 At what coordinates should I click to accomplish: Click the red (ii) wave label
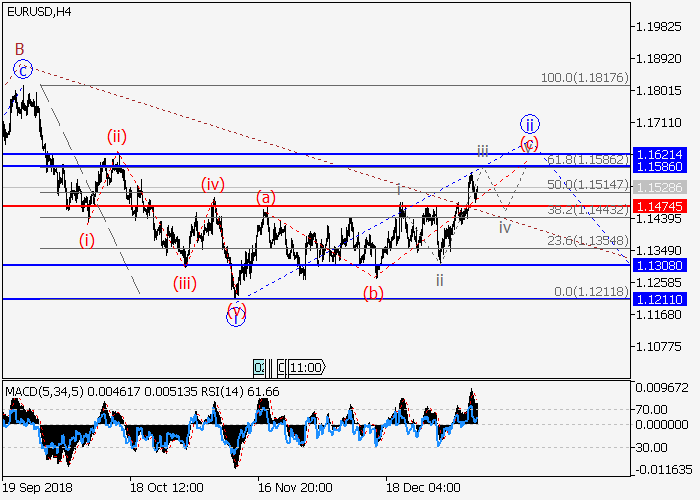(117, 135)
